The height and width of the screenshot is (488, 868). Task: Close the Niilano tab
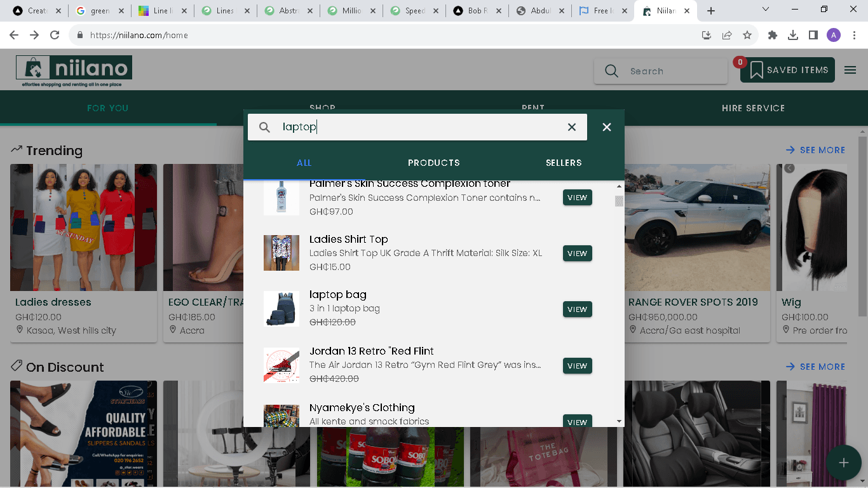tap(687, 11)
